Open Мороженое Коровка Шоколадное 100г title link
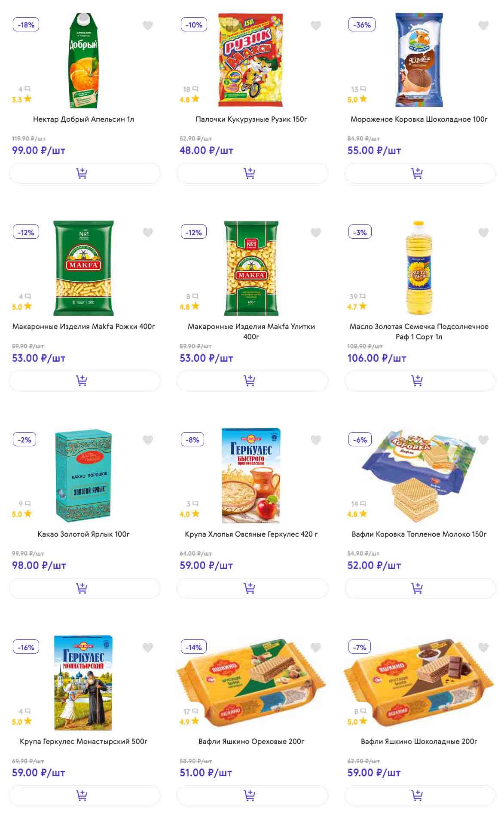This screenshot has width=504, height=817. (419, 119)
